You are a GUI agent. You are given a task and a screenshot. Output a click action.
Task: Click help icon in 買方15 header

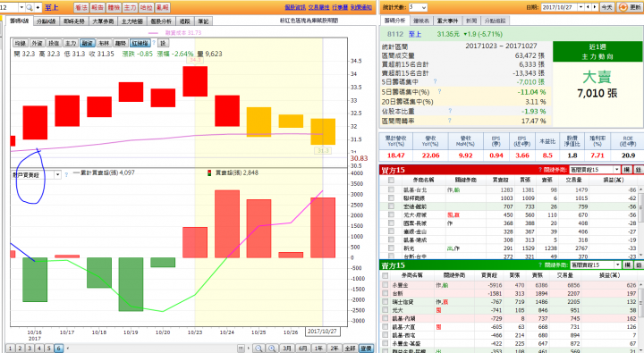coord(540,170)
